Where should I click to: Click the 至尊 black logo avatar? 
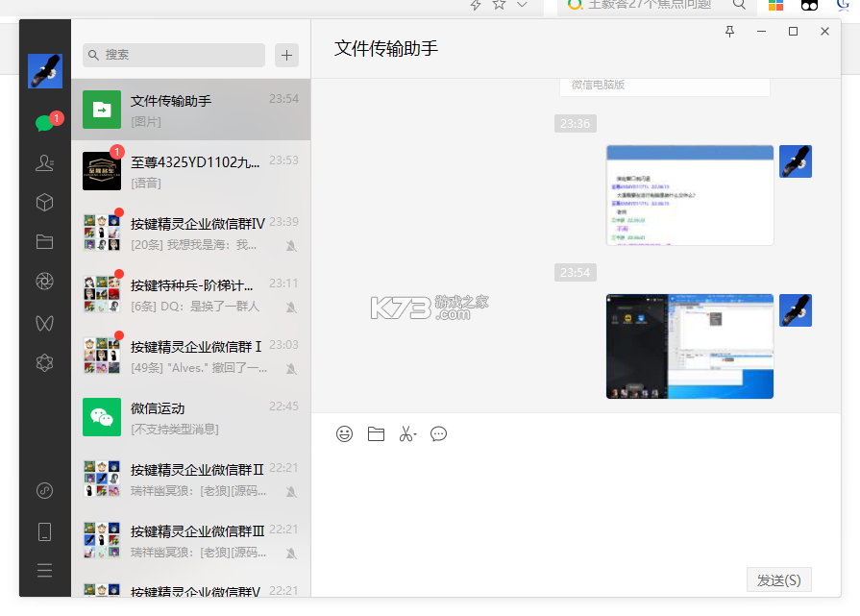click(x=102, y=171)
